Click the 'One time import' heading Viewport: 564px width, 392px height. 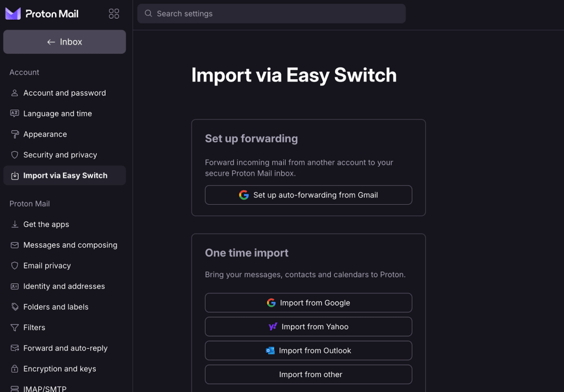point(247,253)
